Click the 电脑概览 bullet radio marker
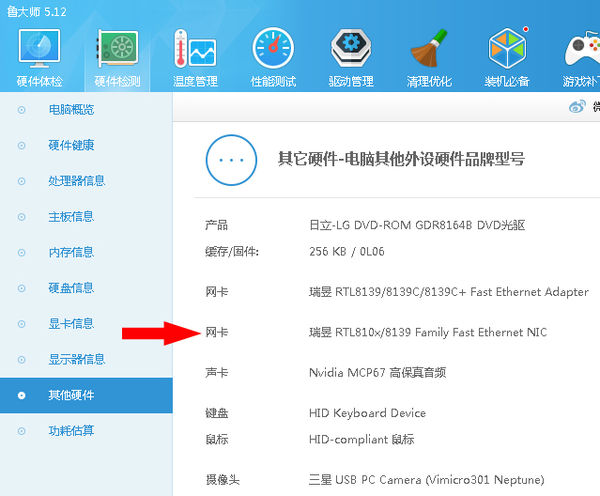 21,110
